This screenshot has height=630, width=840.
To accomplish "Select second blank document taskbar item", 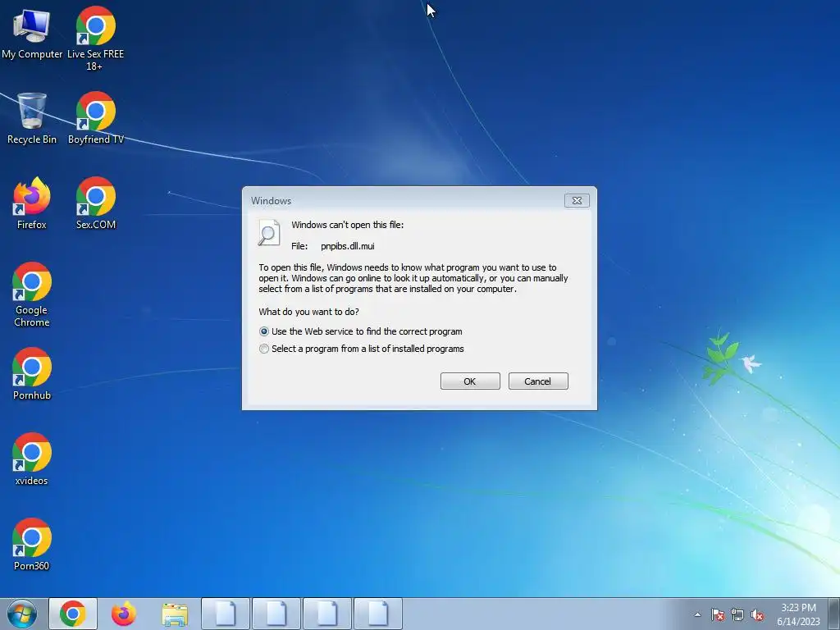I will [276, 614].
